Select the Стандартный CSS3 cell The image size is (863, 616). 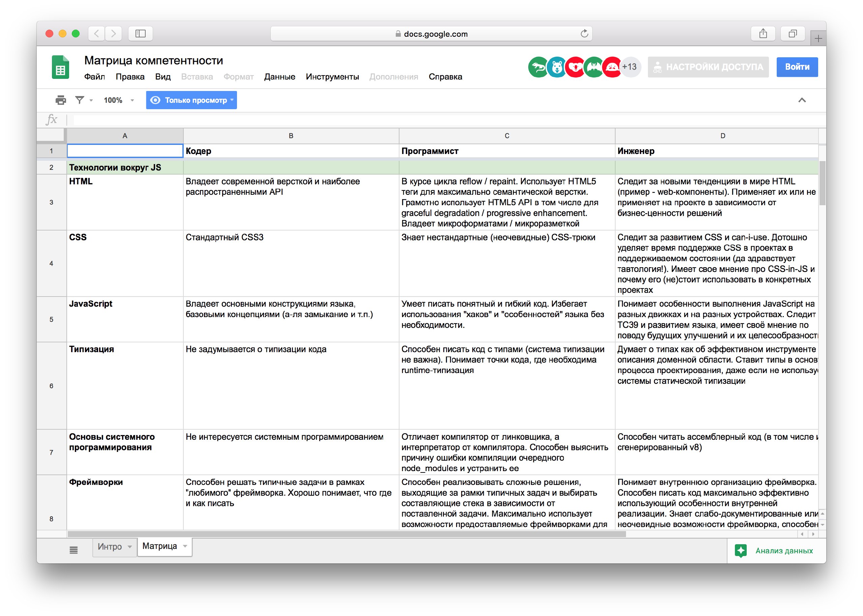[x=291, y=263]
